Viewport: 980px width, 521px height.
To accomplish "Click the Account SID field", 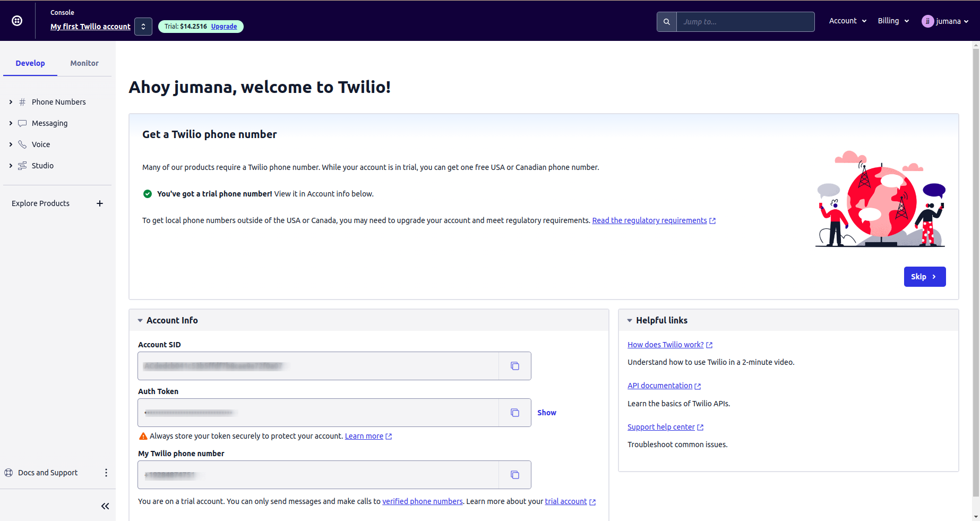I will (319, 366).
